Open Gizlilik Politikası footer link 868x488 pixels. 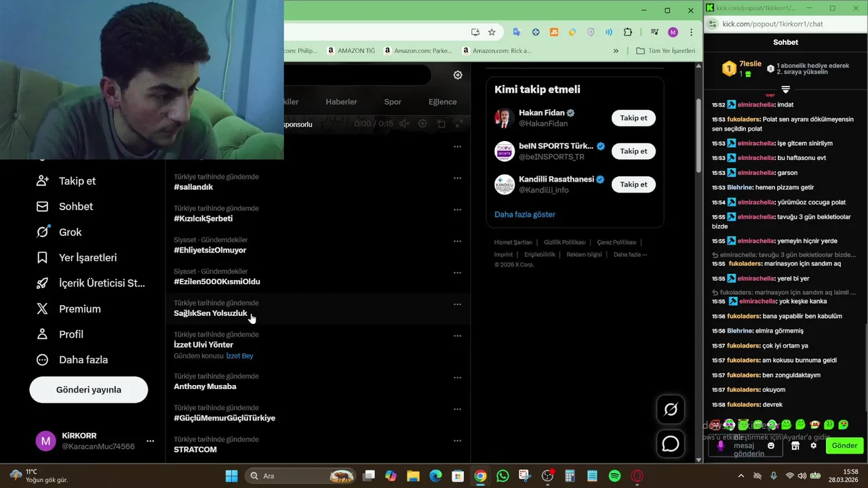[564, 242]
